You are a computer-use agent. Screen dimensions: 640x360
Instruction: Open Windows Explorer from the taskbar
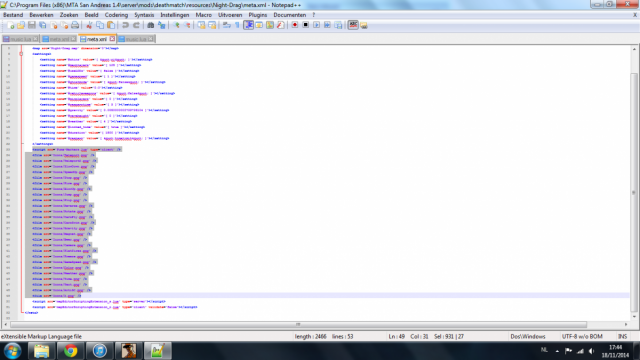tap(41, 351)
